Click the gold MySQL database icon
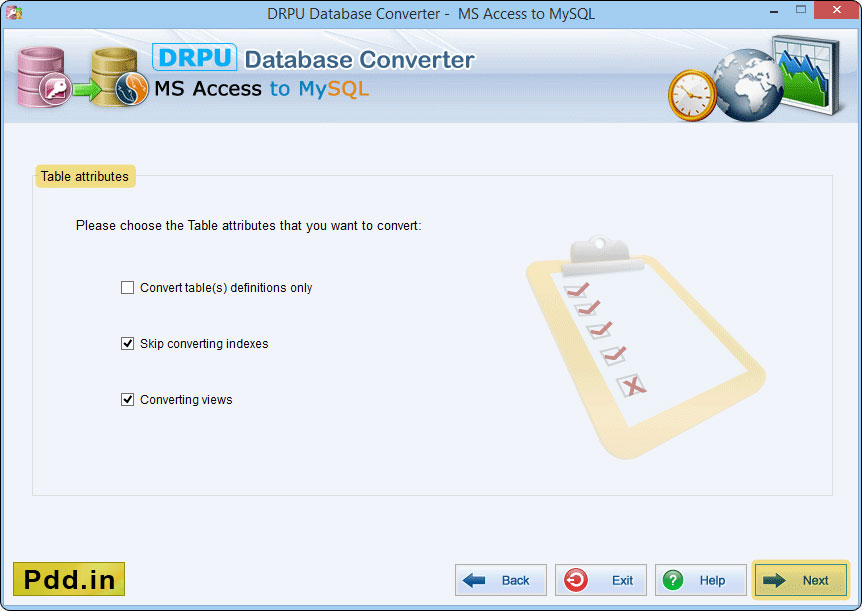Screen dimensions: 862x611 click(x=120, y=77)
